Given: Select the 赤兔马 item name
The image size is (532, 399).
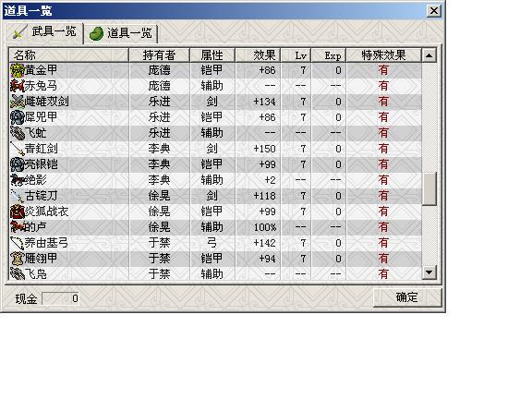Looking at the screenshot, I should [x=41, y=86].
